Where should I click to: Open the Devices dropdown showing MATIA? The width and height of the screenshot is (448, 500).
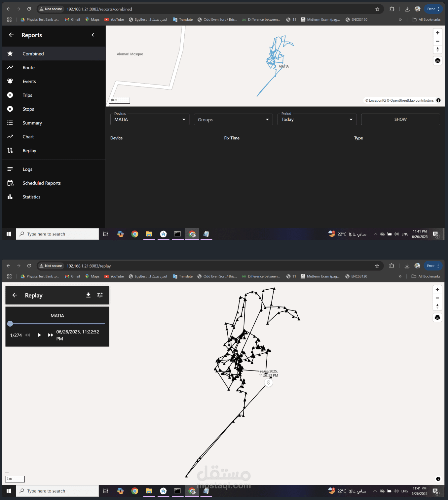pyautogui.click(x=150, y=120)
